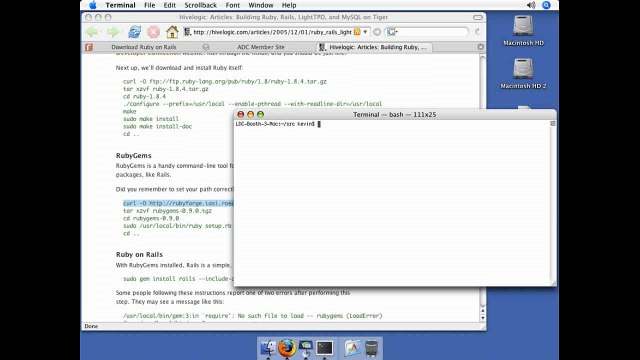This screenshot has width=640, height=360.
Task: Open the Edit menu
Action: 169,5
